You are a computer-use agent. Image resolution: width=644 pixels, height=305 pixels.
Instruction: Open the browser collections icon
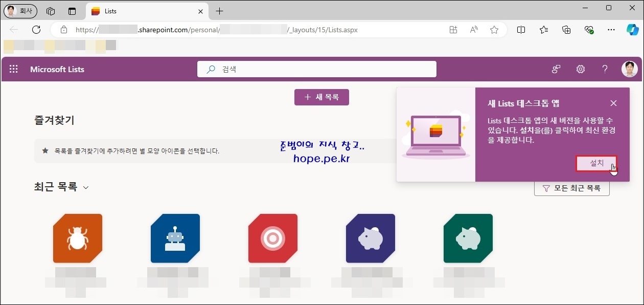click(566, 30)
